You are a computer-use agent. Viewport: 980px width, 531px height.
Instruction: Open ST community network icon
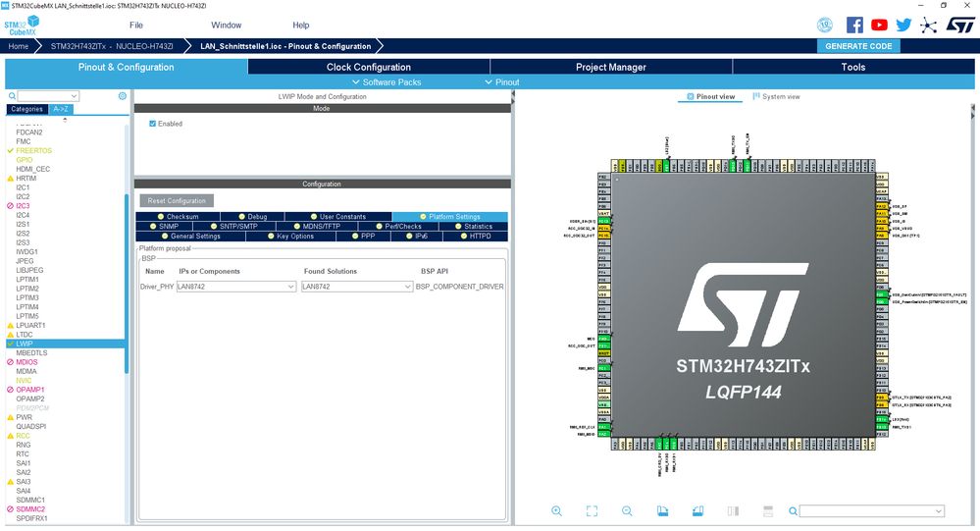929,25
